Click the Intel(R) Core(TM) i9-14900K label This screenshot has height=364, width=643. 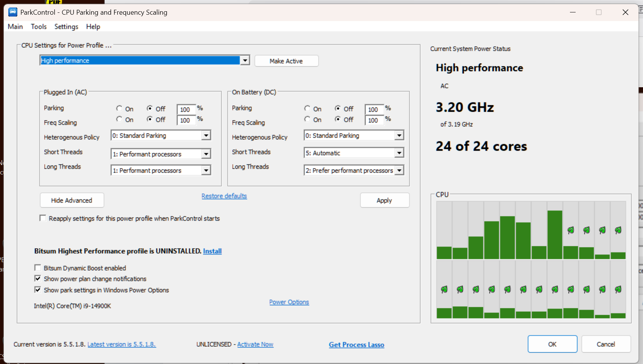tap(72, 306)
